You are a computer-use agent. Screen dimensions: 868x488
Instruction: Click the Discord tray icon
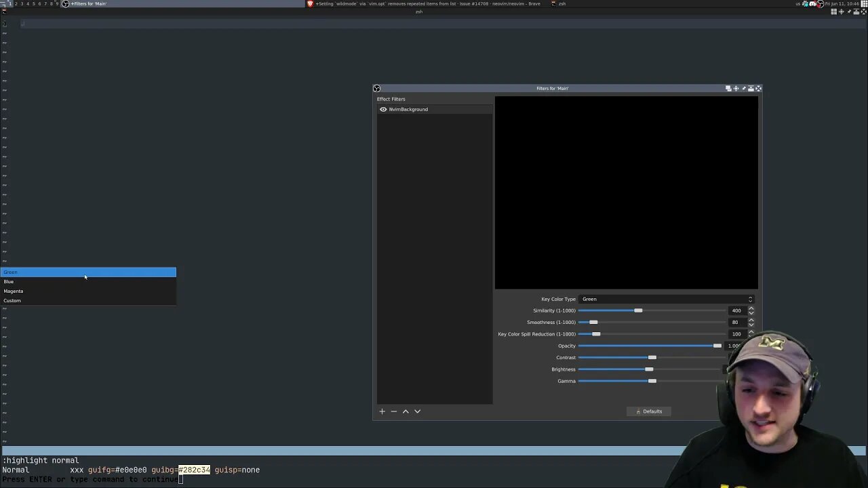[x=812, y=4]
